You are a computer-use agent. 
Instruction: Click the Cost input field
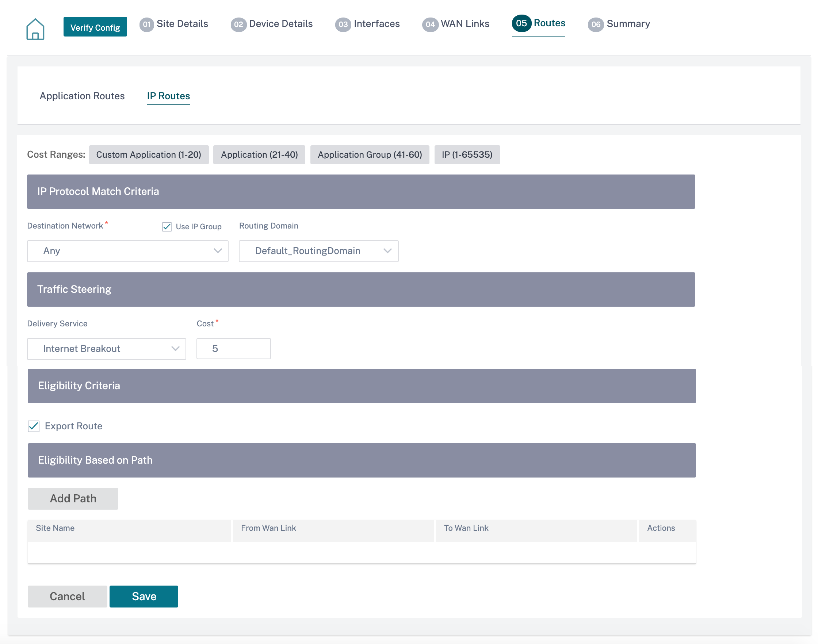[x=233, y=348]
